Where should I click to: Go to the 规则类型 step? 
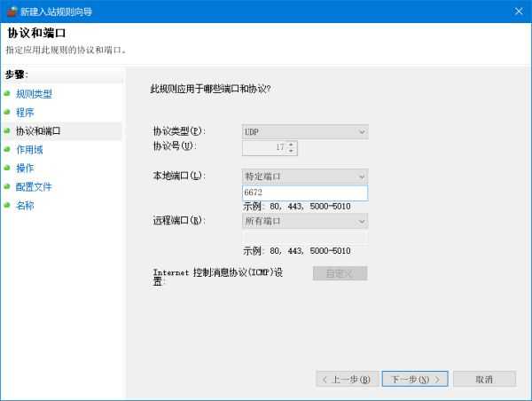click(x=34, y=94)
